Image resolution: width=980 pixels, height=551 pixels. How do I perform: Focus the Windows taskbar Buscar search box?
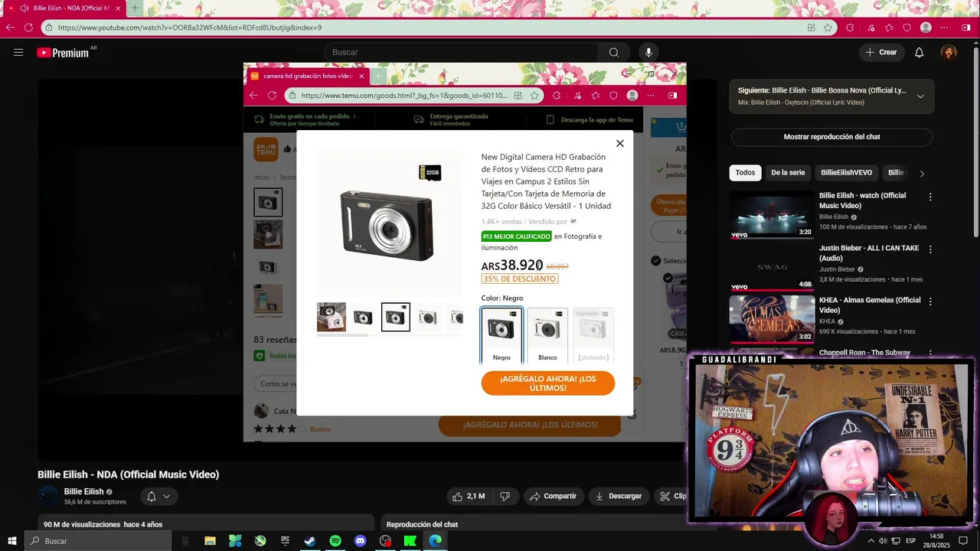pyautogui.click(x=98, y=541)
